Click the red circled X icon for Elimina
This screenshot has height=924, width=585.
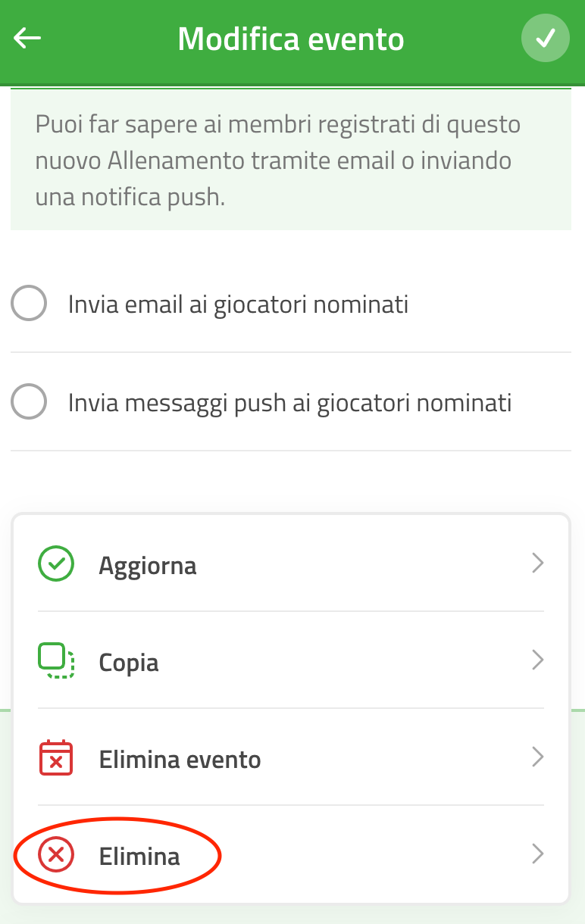pyautogui.click(x=56, y=856)
